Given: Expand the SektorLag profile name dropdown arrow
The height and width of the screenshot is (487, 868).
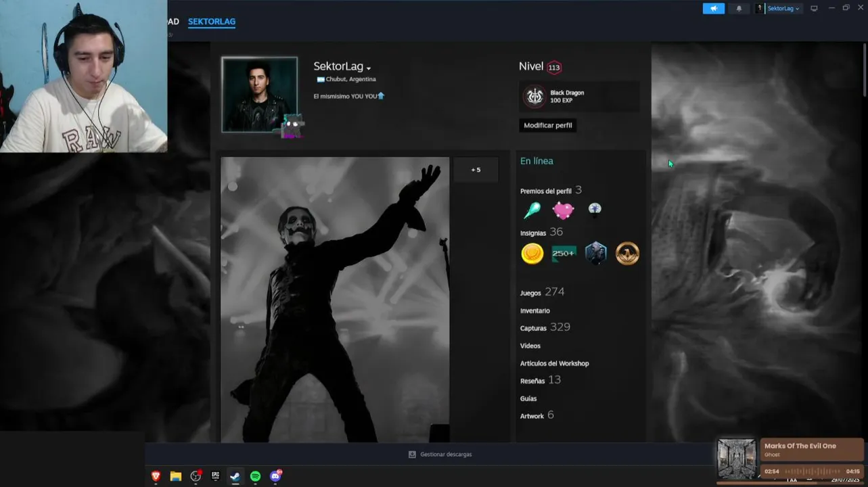Looking at the screenshot, I should tap(369, 68).
